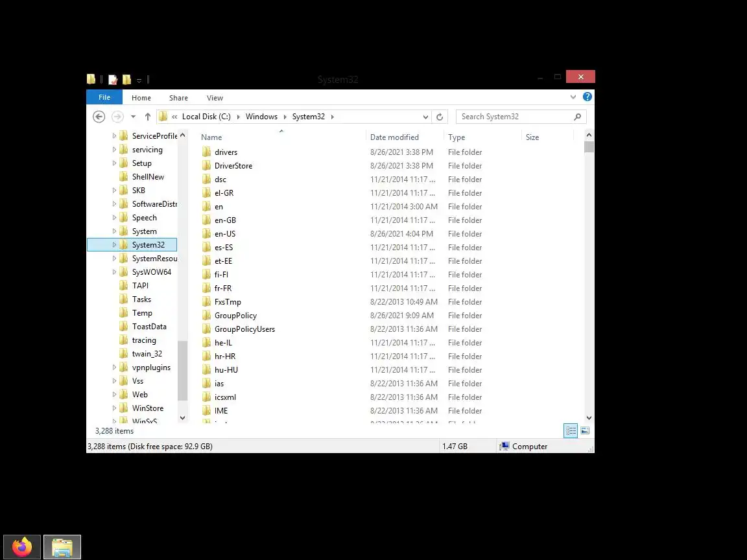Expand the Setup tree node
The image size is (747, 560).
click(114, 163)
